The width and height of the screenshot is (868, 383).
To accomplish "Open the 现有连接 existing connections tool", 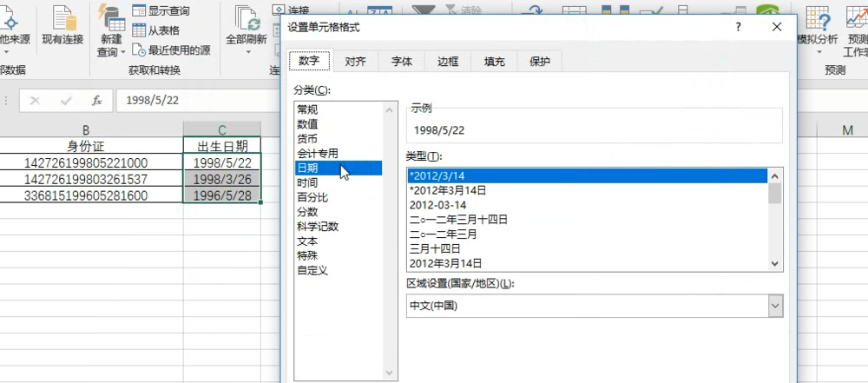I will point(62,27).
